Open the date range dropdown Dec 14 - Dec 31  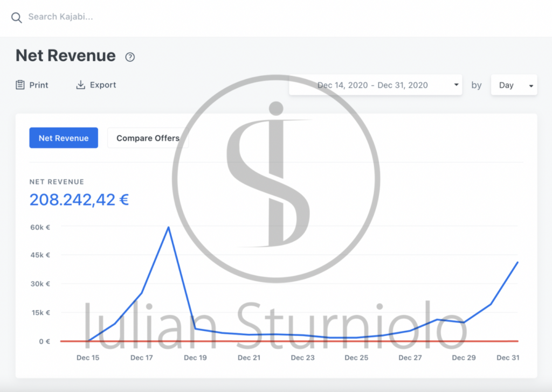375,85
